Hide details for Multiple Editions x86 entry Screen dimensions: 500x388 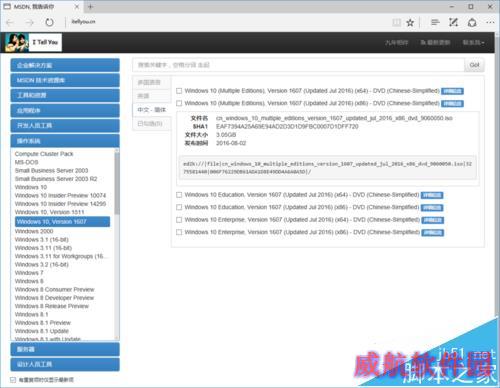click(x=452, y=104)
